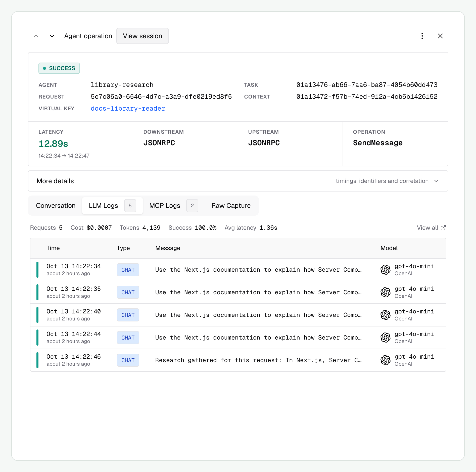Click the Time column header
Screen dimensions: 476x472
53,248
